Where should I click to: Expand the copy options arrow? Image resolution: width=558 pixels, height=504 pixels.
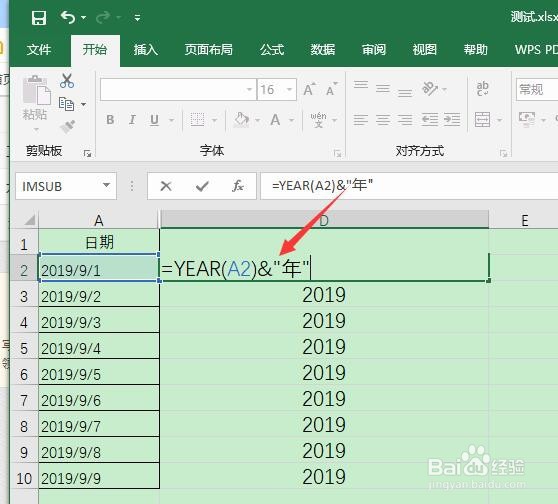[x=84, y=104]
